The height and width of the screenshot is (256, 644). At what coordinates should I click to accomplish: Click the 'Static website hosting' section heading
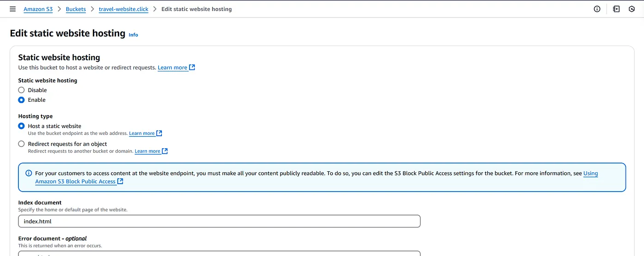[59, 58]
